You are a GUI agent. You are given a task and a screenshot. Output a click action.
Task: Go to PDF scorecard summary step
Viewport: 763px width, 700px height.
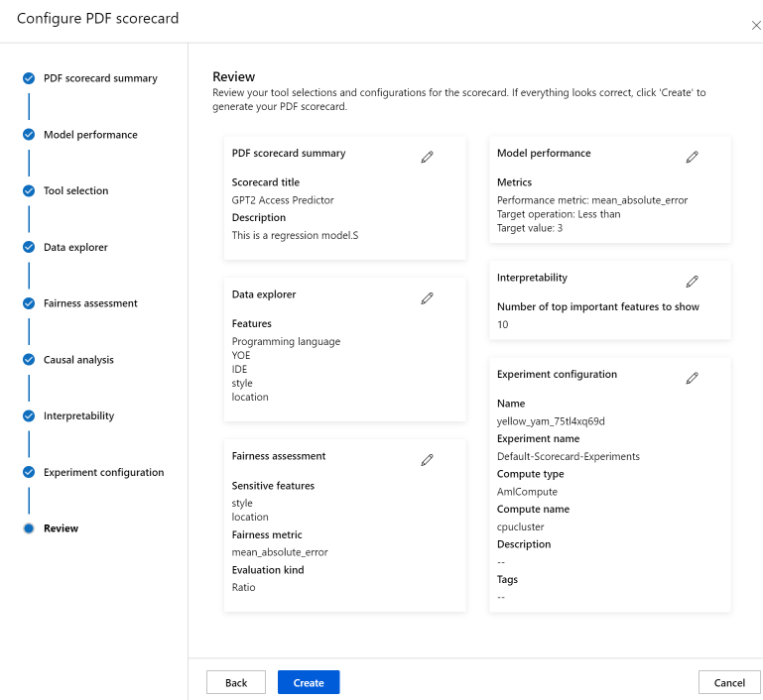[x=100, y=78]
